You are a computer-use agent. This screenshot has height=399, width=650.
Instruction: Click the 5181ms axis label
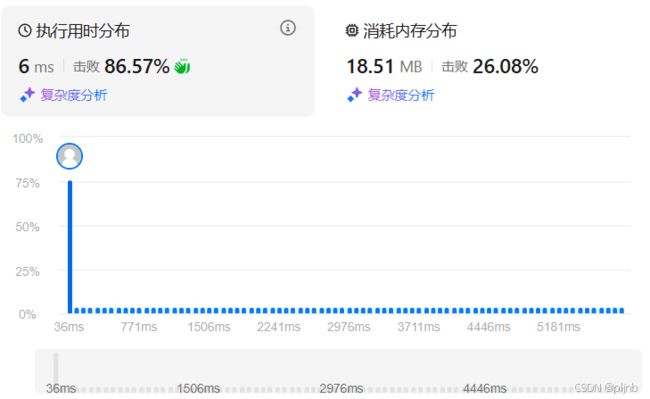tap(558, 327)
